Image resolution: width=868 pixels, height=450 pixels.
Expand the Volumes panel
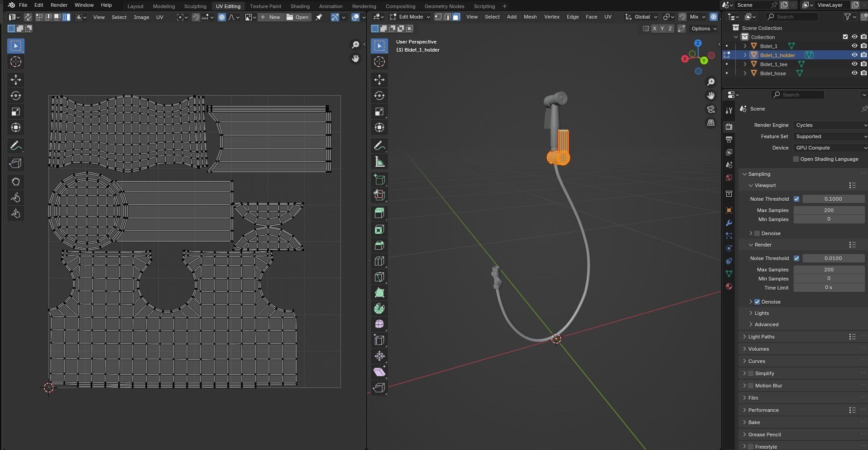tap(758, 349)
